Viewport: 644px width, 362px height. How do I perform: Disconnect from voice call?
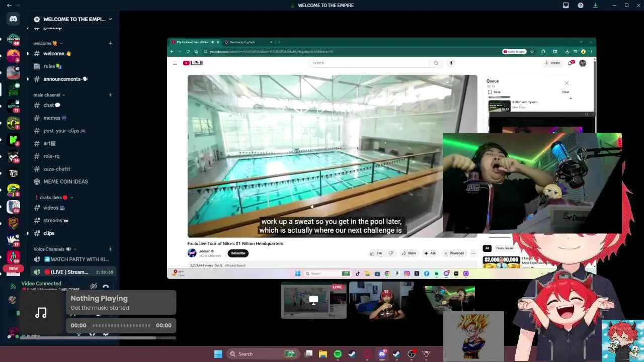[x=106, y=287]
